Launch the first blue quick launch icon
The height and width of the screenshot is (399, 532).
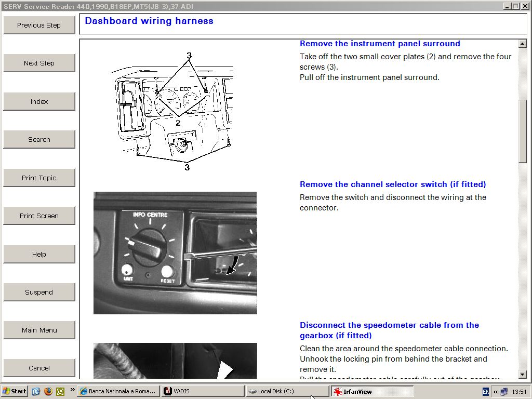36,391
